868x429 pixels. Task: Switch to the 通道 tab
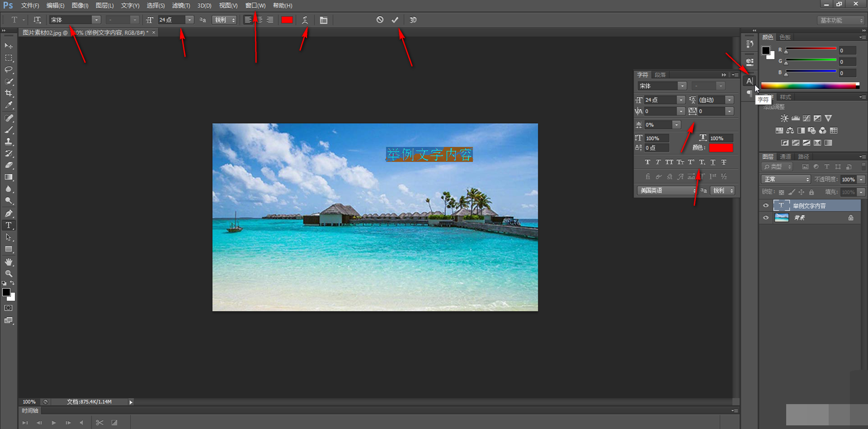coord(785,157)
